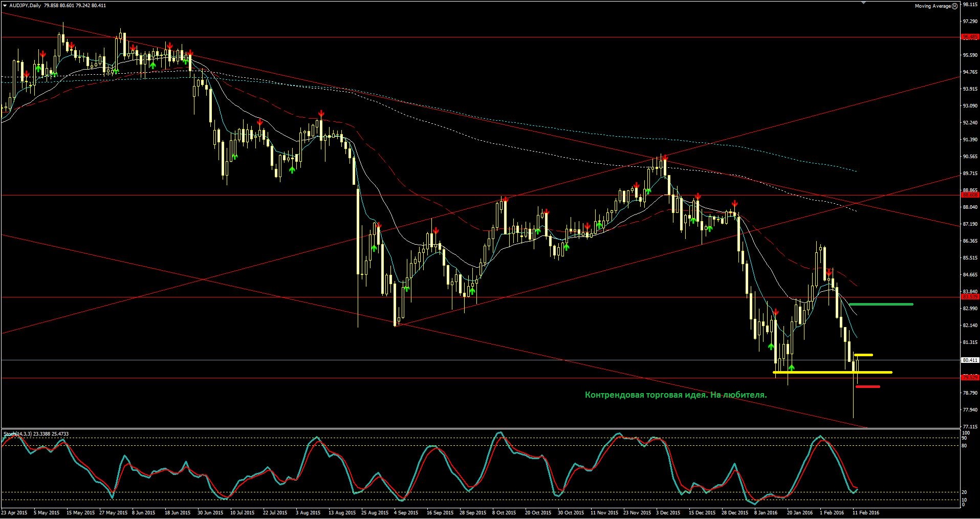Click the 3 Dec 2015 date label
Viewport: 980px width, 519px height.
pos(667,512)
